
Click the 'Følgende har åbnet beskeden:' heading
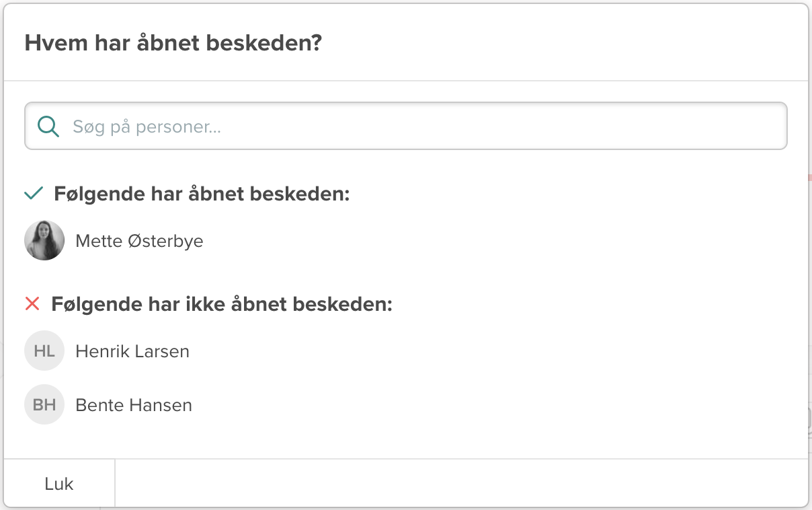pyautogui.click(x=202, y=194)
